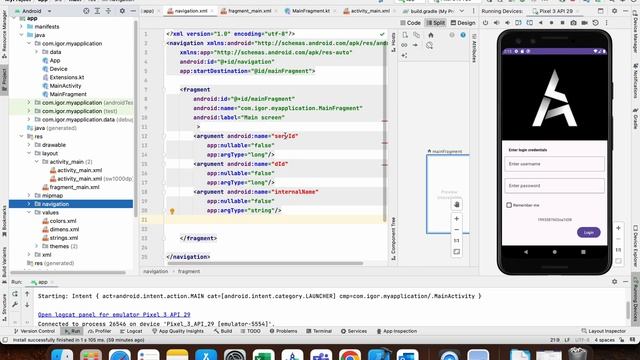The width and height of the screenshot is (640, 360).
Task: Open the Version Control tool window
Action: pyautogui.click(x=34, y=331)
